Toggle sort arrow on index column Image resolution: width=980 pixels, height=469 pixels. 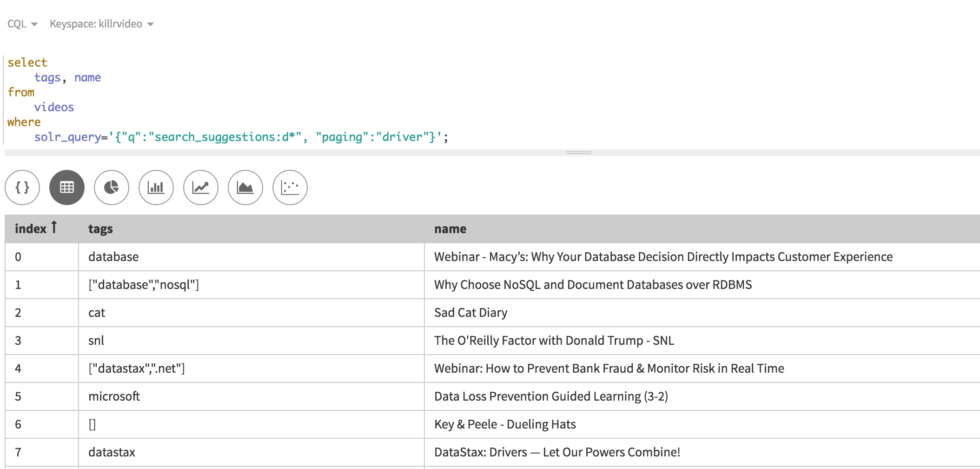click(x=54, y=228)
